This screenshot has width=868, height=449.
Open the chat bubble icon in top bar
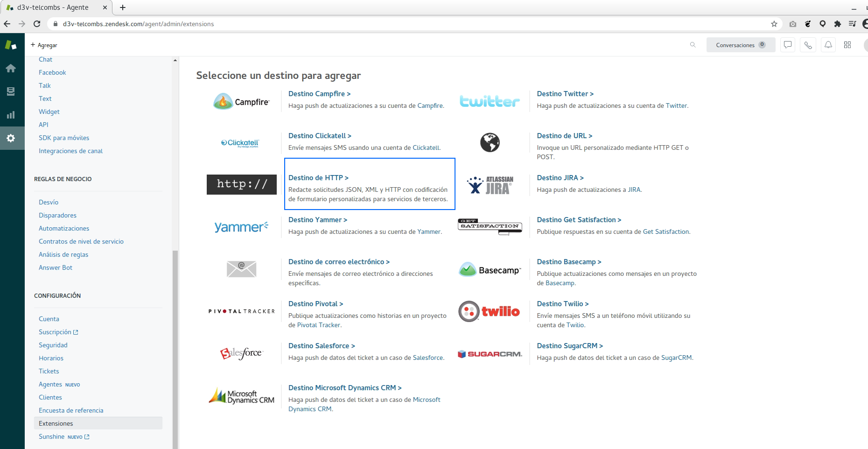(x=788, y=45)
